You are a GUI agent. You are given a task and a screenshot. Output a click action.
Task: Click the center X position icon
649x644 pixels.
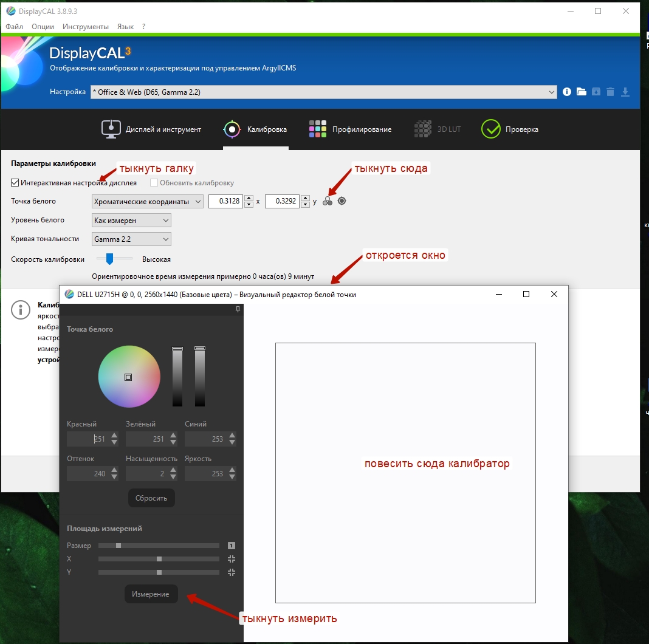tap(232, 559)
